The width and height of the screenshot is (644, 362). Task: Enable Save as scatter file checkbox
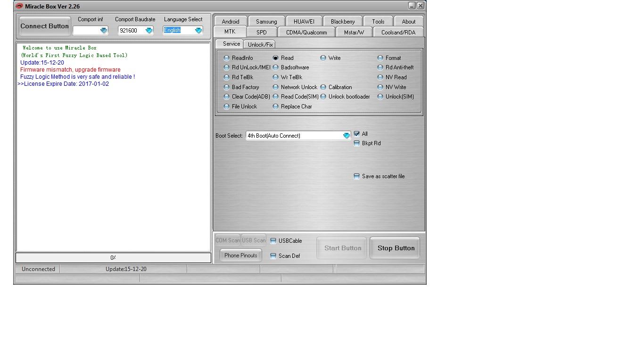tap(357, 176)
